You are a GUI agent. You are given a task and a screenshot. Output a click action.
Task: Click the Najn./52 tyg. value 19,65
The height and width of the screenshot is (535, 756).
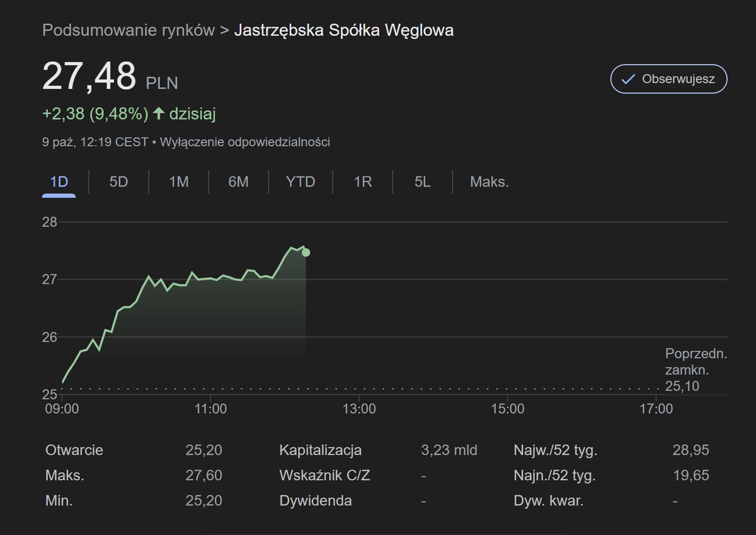click(690, 475)
